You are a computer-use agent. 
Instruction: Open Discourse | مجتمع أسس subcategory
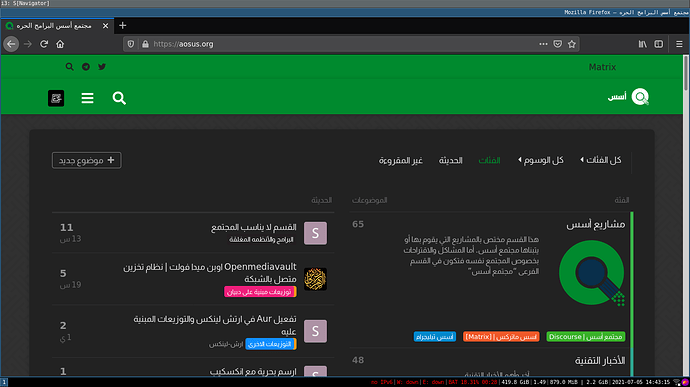[x=586, y=337]
